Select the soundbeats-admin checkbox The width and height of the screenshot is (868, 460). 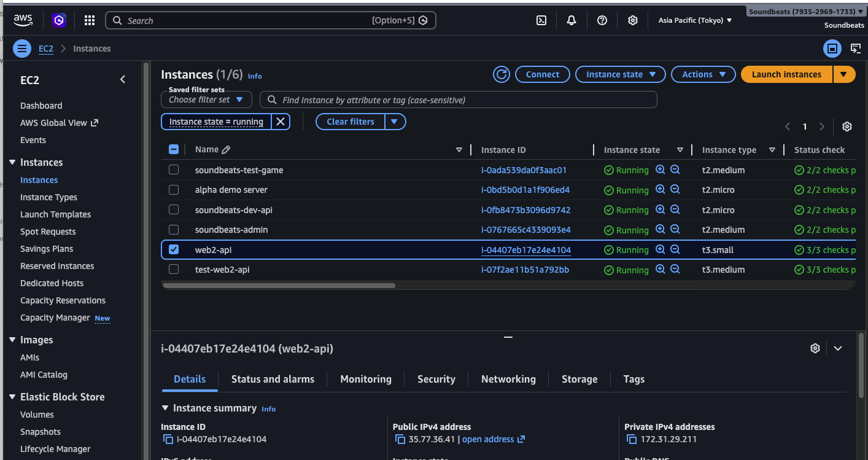pos(174,229)
